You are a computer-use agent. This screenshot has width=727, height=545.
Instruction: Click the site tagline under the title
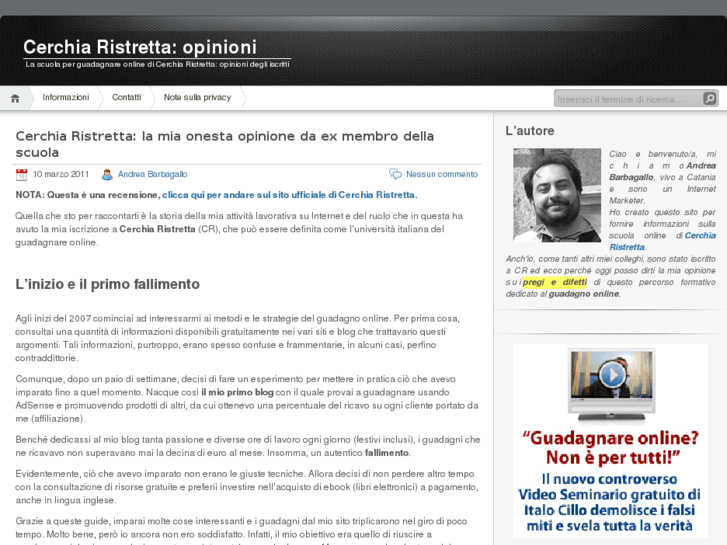[157, 64]
